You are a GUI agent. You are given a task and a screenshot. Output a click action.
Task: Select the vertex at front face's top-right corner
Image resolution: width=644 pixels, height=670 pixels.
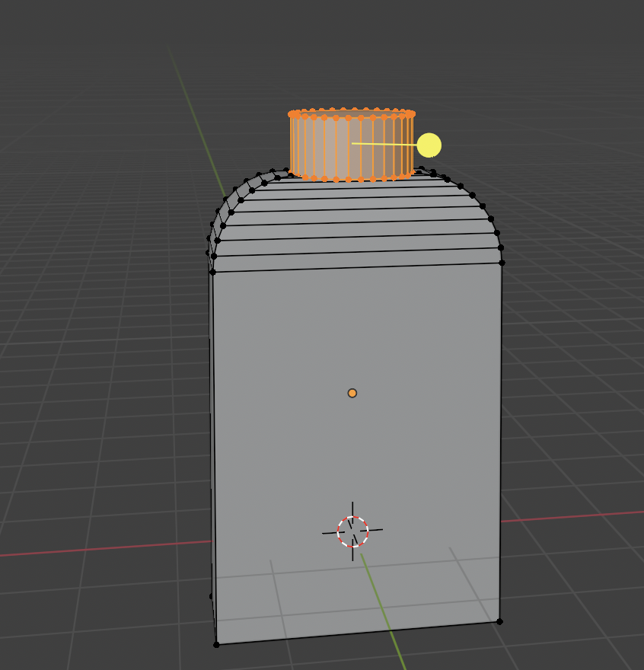click(x=502, y=263)
